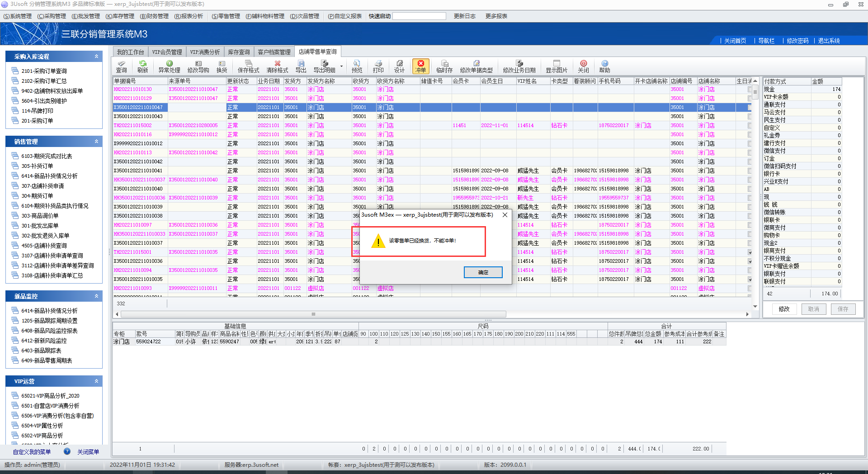Click the 关闭首页 link
Viewport: 868px width, 474px height.
coord(735,41)
